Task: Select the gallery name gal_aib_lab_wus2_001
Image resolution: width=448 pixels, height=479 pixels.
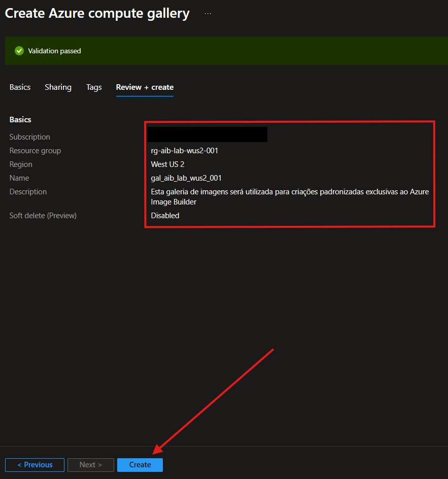Action: click(186, 178)
